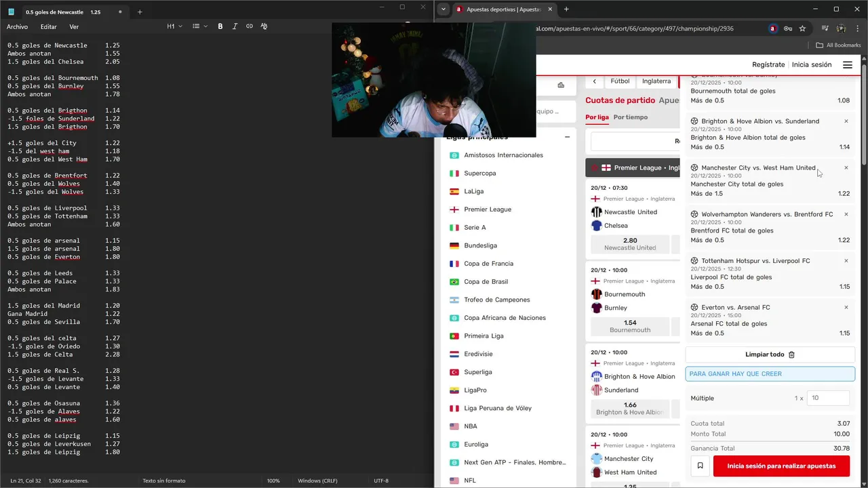The image size is (868, 488).
Task: Open Premier League in the sidebar
Action: click(x=488, y=209)
